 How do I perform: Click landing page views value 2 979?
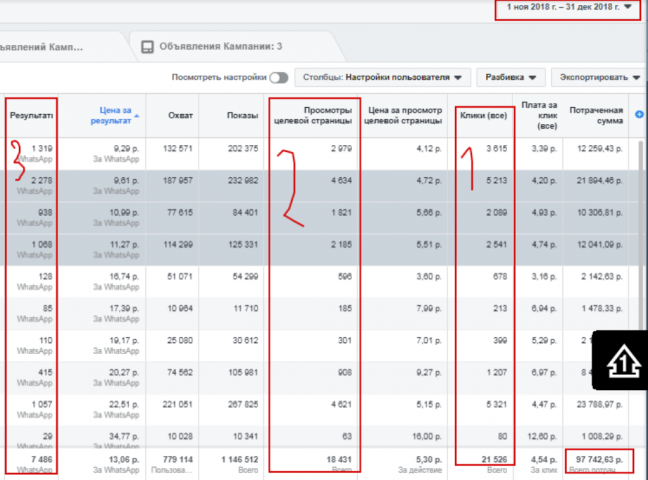click(x=341, y=148)
